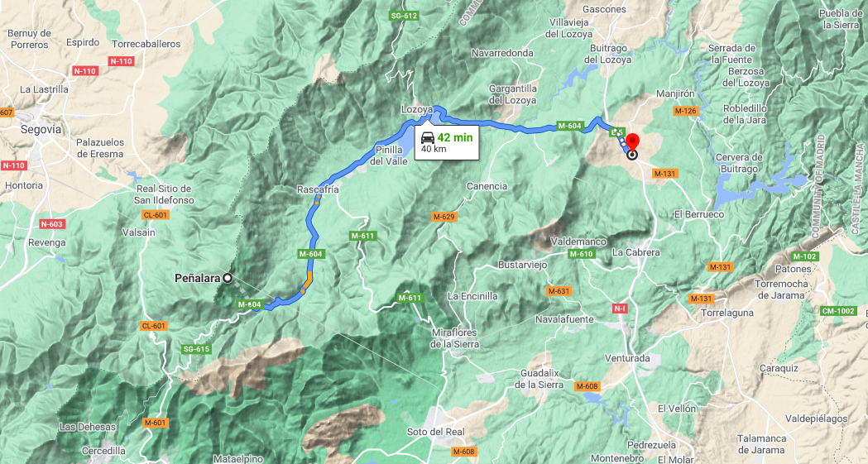Click the Buitrago del Lozoya label
Image resolution: width=868 pixels, height=464 pixels.
tap(608, 55)
